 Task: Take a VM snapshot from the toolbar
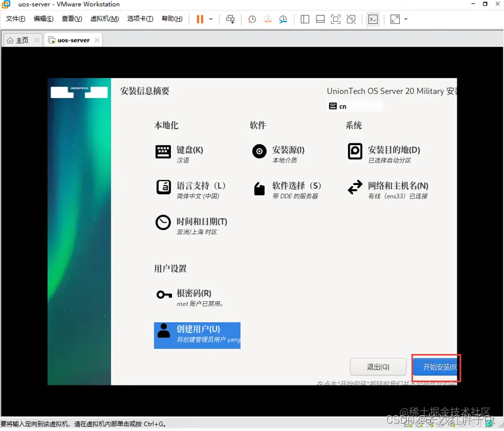(x=252, y=19)
